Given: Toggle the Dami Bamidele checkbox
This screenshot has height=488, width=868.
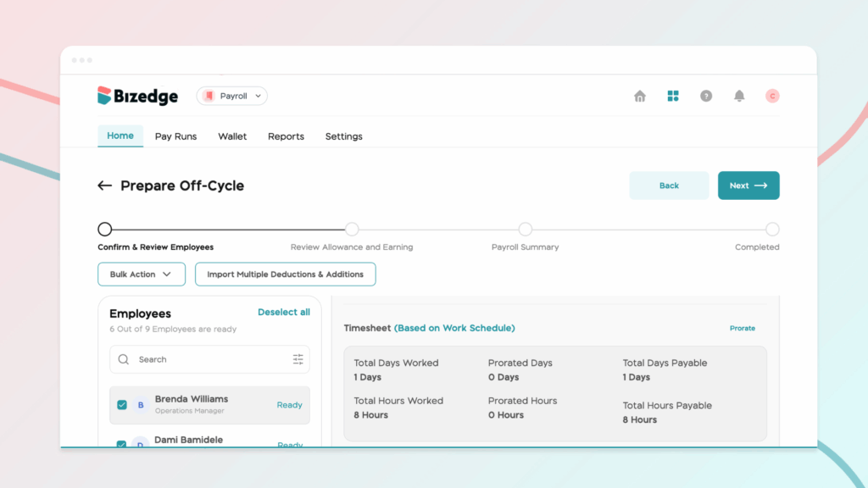Looking at the screenshot, I should [122, 444].
